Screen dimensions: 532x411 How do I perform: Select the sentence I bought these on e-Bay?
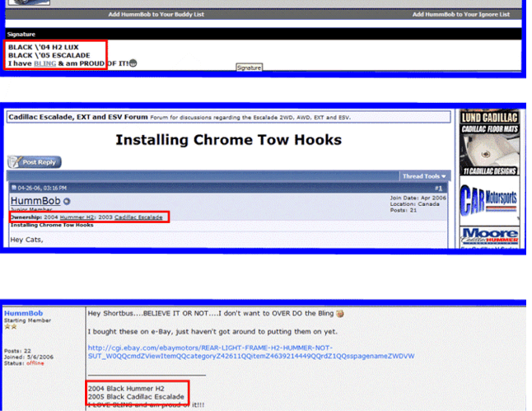tap(212, 332)
